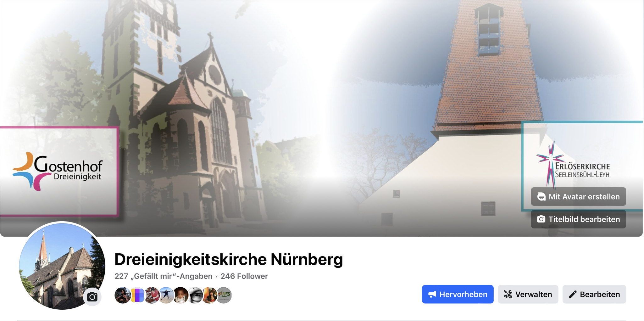Open the striped yellow-purple-blue follower avatar

click(137, 295)
